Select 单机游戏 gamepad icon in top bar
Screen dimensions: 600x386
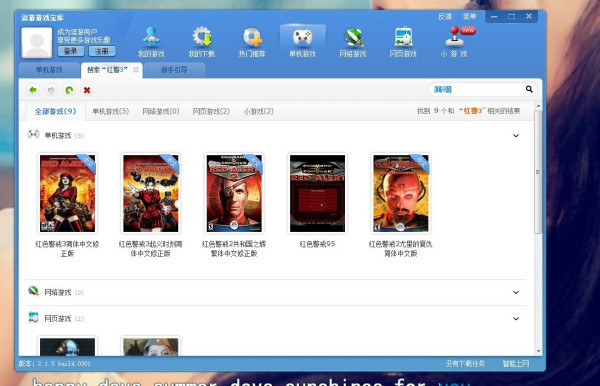tap(302, 37)
